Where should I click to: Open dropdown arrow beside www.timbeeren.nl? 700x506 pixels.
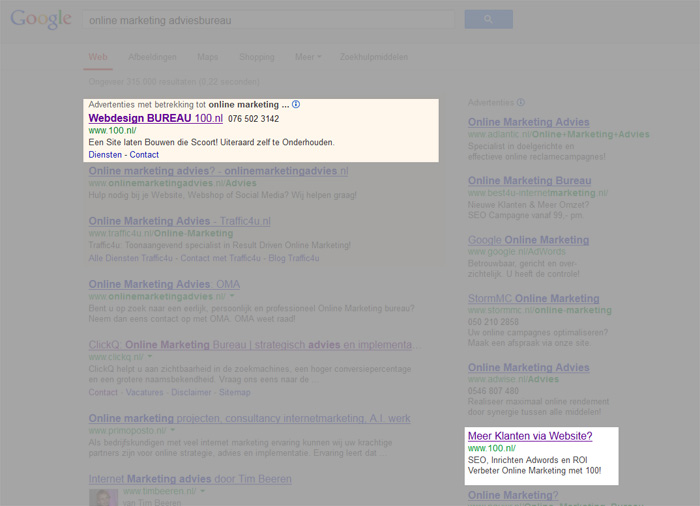(x=201, y=492)
